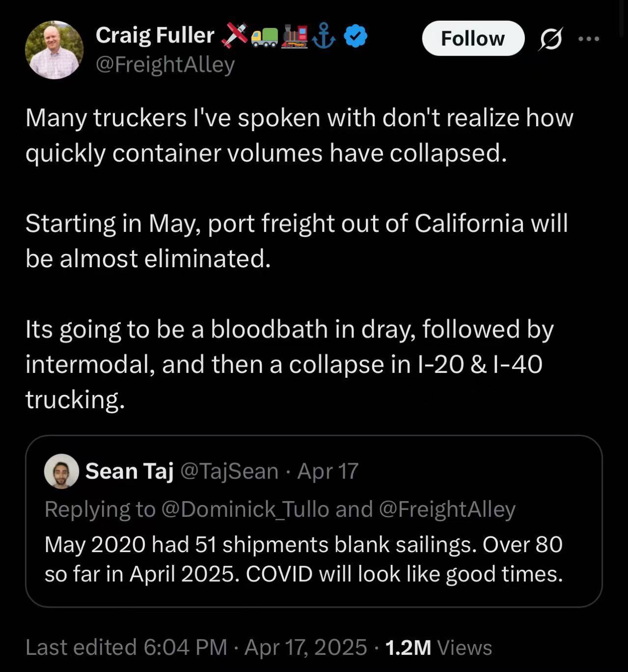Click the 1.2M Views count
The width and height of the screenshot is (628, 672).
coord(438,647)
